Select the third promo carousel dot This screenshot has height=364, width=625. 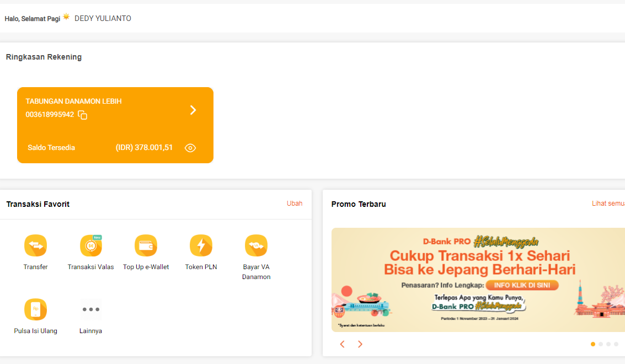point(608,344)
